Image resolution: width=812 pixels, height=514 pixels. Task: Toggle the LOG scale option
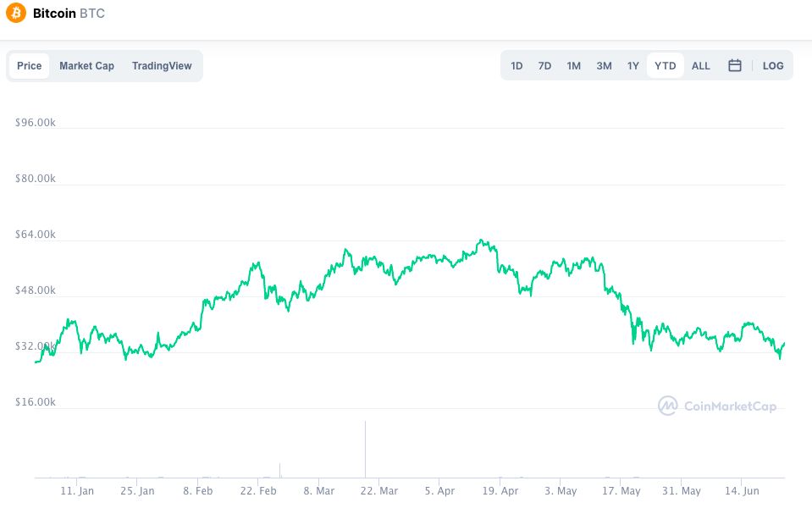[773, 66]
